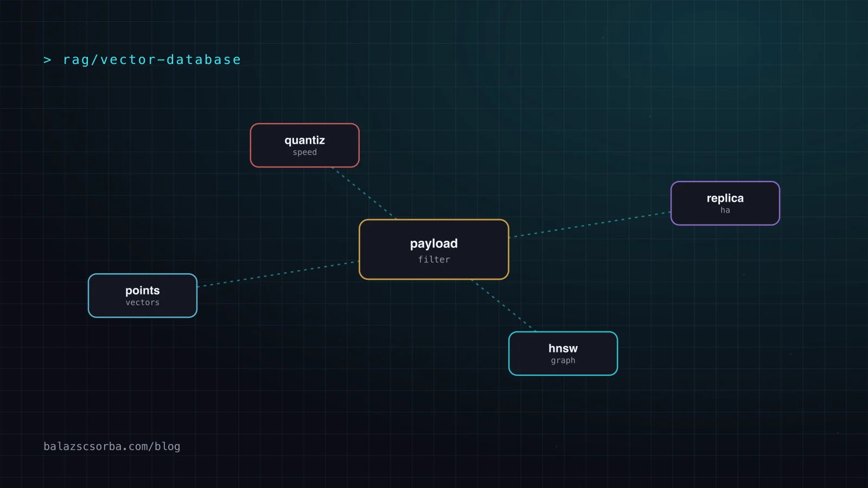Click the 'graph' subtitle under hnsw
The image size is (868, 488).
[x=563, y=361]
